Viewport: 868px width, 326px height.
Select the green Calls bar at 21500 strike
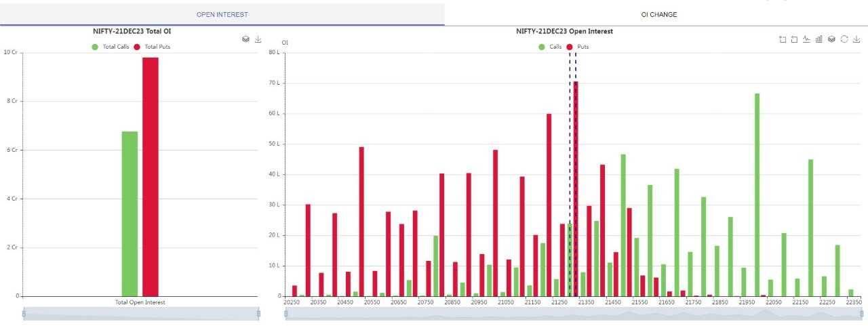pos(623,225)
